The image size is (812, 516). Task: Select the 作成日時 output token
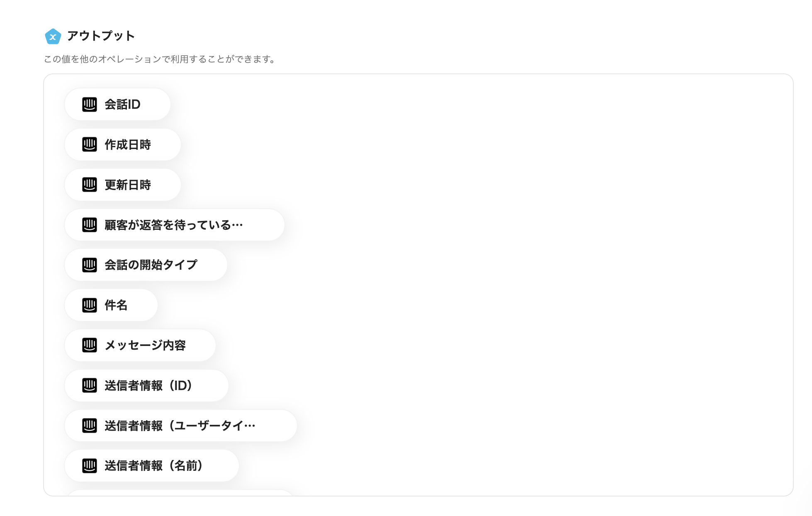coord(122,145)
